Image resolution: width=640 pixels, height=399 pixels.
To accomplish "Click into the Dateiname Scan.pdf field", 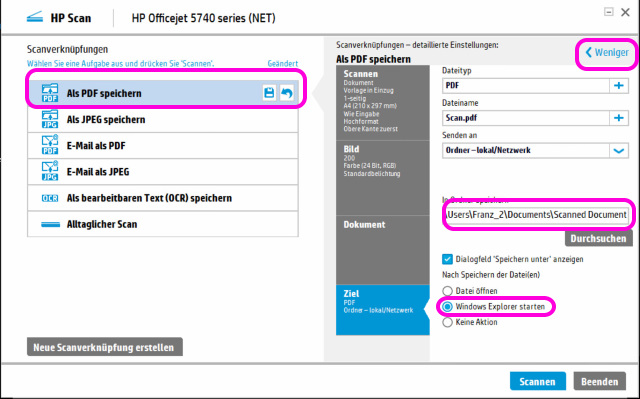I will (526, 118).
